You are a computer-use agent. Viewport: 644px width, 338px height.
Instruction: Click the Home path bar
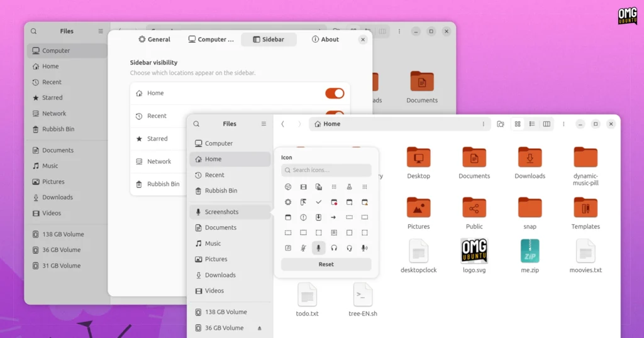pos(399,124)
